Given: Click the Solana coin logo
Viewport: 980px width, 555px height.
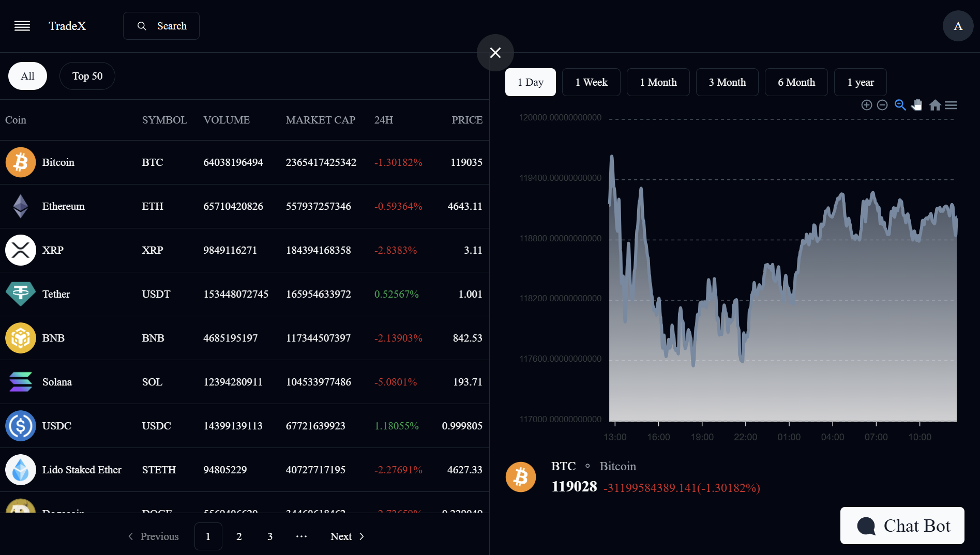Looking at the screenshot, I should (x=21, y=382).
